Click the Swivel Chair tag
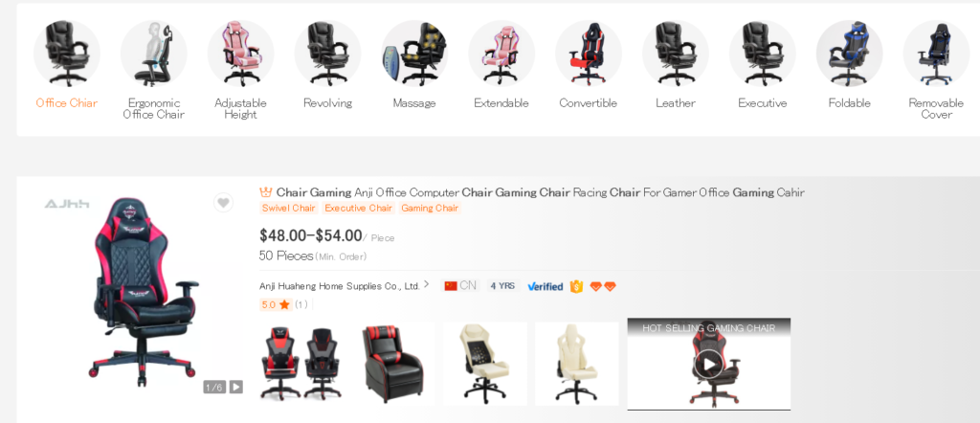 [289, 208]
